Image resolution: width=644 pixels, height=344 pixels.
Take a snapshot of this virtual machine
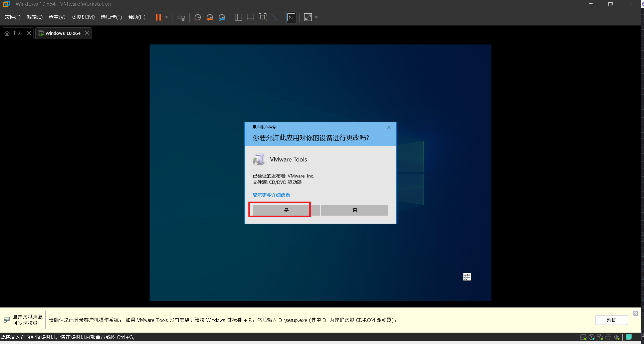(x=198, y=17)
